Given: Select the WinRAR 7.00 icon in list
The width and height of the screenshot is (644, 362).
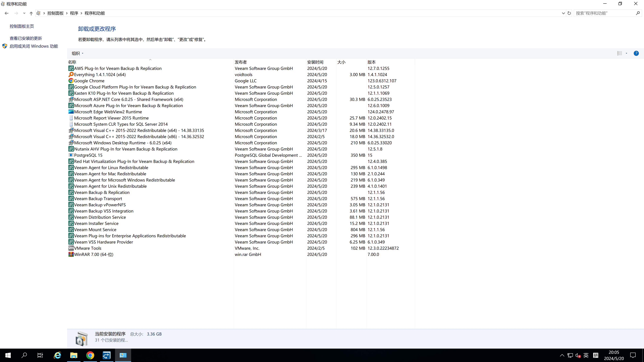Looking at the screenshot, I should (x=71, y=254).
